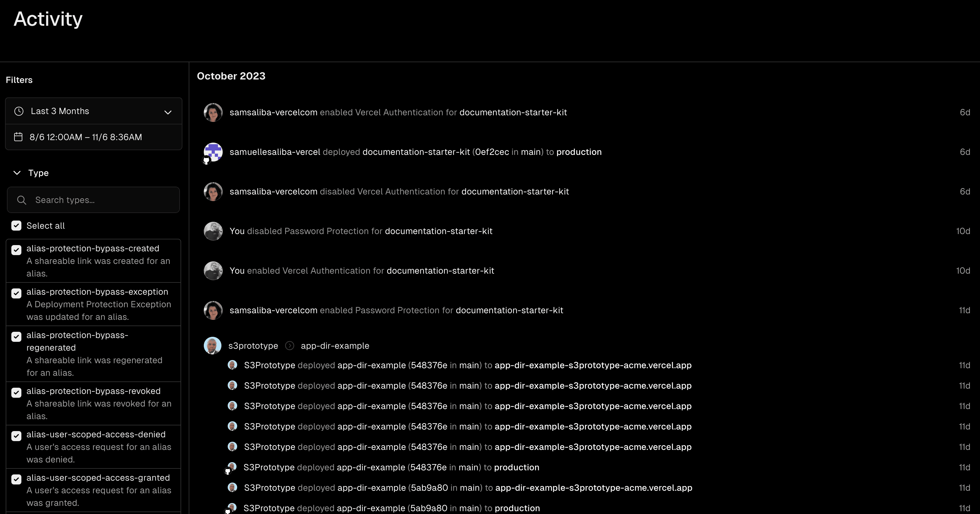
Task: Collapse the Type filter section
Action: pos(17,173)
